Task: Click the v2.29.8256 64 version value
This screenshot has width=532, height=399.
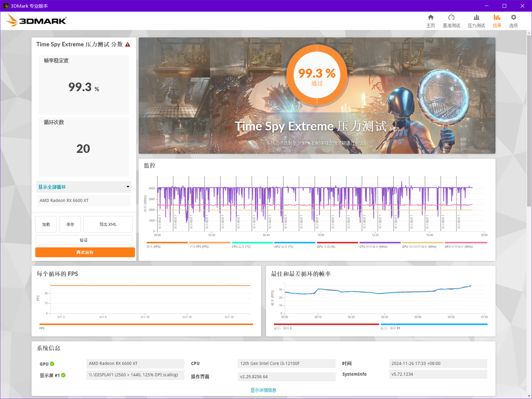Action: (x=286, y=377)
